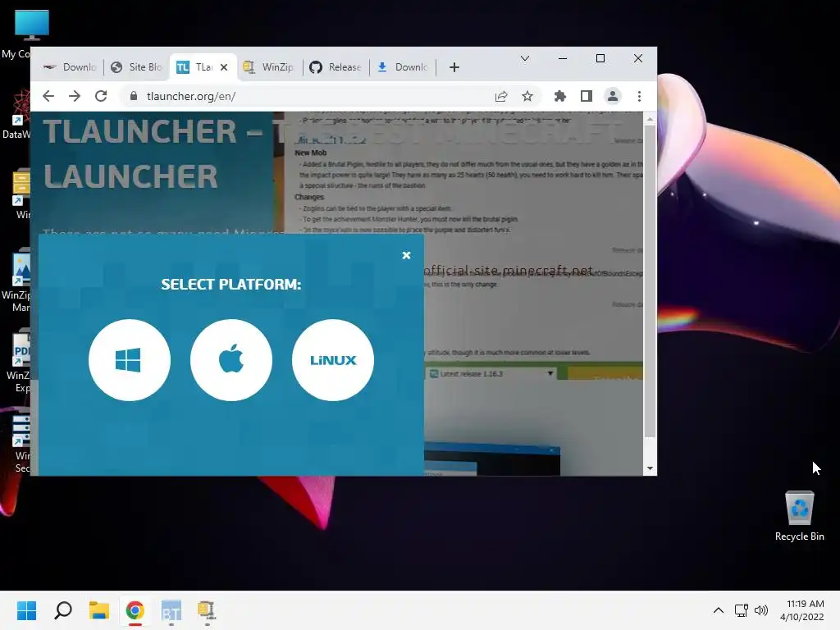Bookmark this page with the star icon

pos(527,96)
